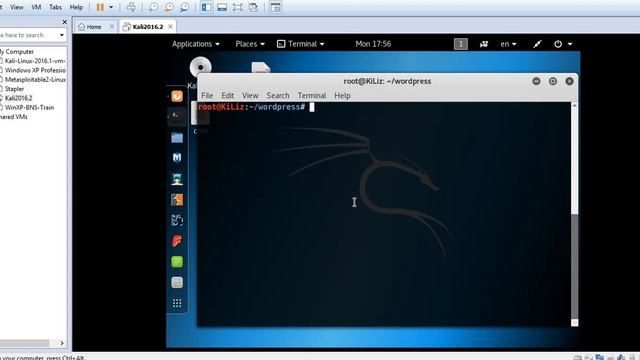Open the power system menu
The height and width of the screenshot is (360, 640).
563,44
